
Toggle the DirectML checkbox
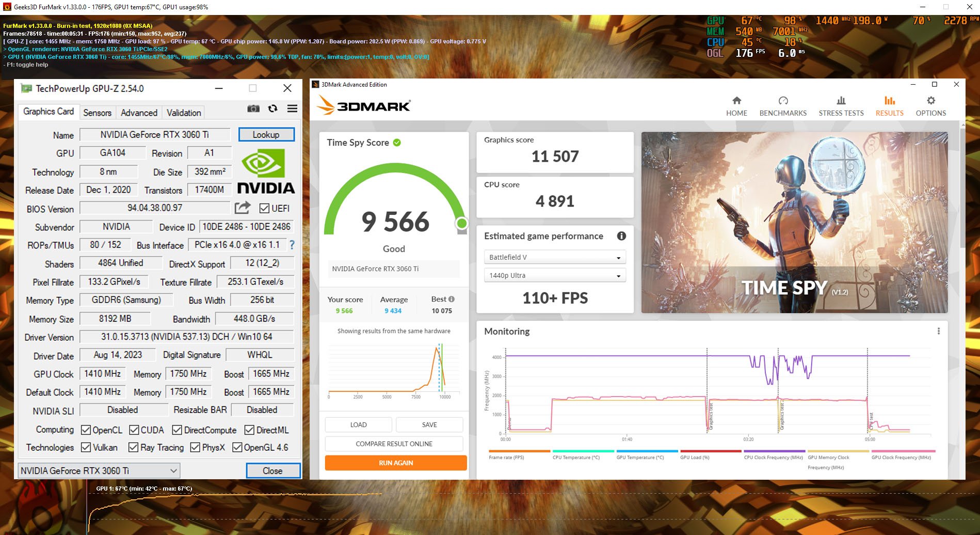(x=249, y=430)
